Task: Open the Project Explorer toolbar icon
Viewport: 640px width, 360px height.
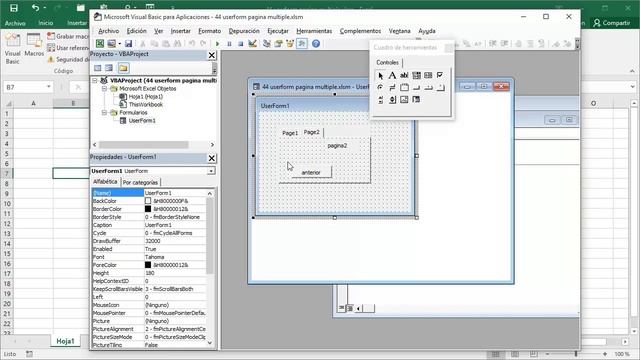Action: (267, 43)
